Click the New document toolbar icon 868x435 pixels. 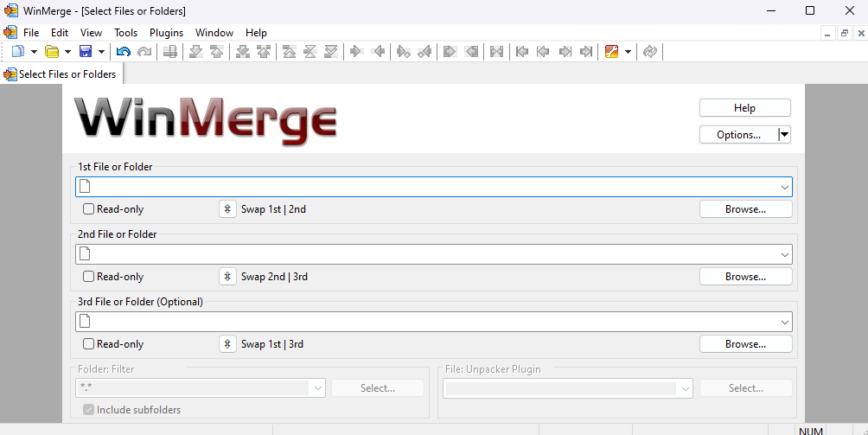18,52
